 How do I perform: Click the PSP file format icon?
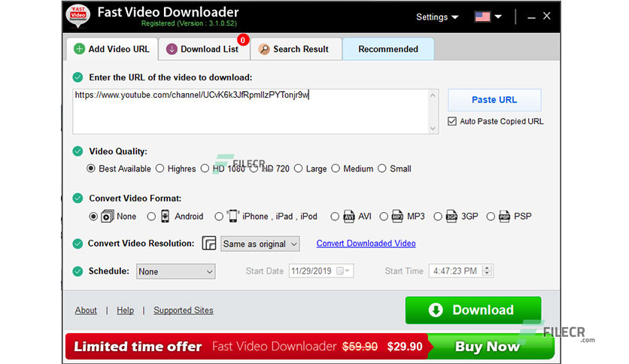click(504, 216)
